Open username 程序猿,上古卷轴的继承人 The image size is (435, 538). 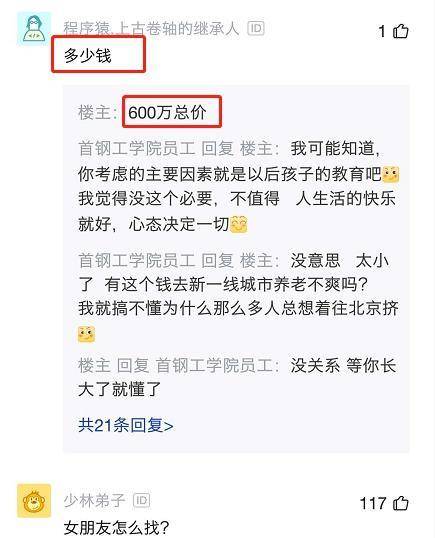pos(151,28)
